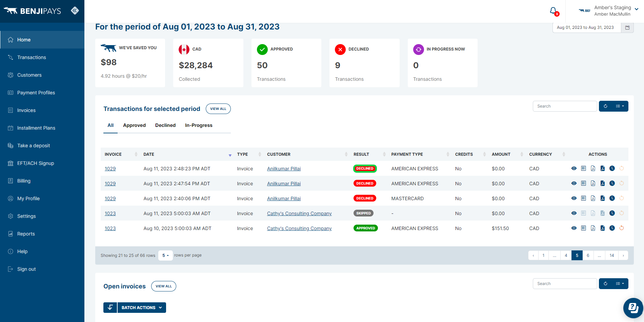Sign out from the sidebar
The height and width of the screenshot is (322, 644).
click(26, 269)
